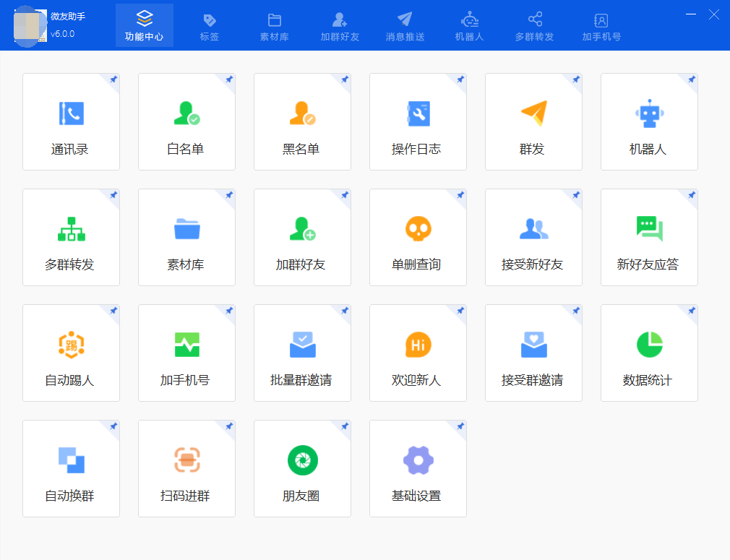This screenshot has width=730, height=560.
Task: Toggle the pin on the 单删查询 card
Action: 460,195
